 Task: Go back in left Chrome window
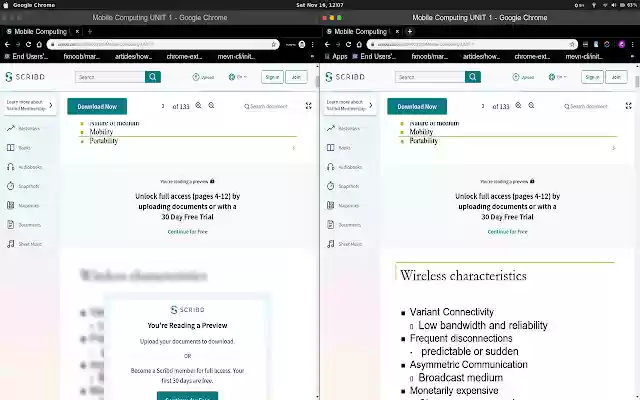click(7, 44)
